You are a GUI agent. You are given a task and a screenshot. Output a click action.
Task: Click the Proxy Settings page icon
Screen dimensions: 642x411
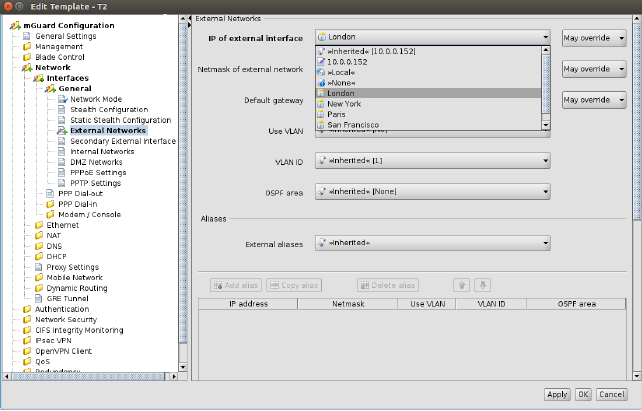click(x=39, y=267)
